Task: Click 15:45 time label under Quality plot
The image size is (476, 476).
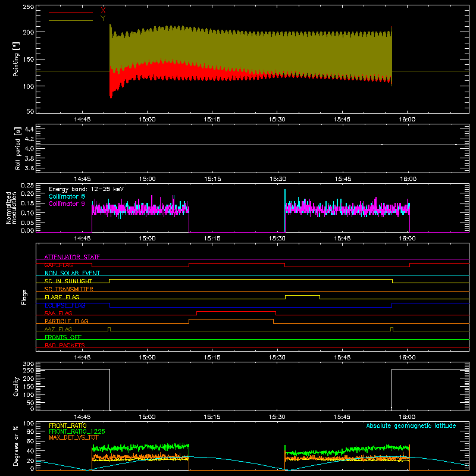Action: click(342, 417)
